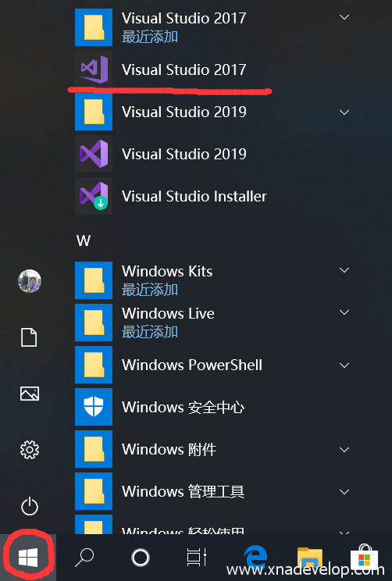Open taskbar search magnifier
The image size is (392, 581).
point(84,558)
